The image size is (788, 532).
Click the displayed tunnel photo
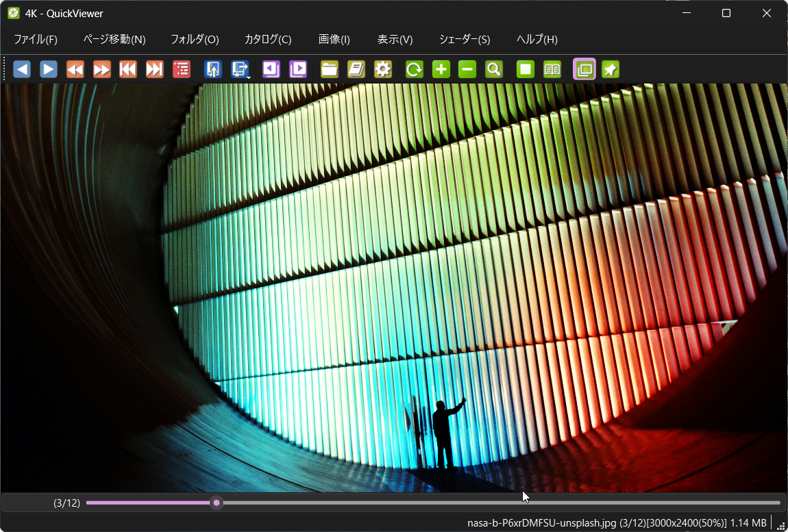tap(394, 288)
